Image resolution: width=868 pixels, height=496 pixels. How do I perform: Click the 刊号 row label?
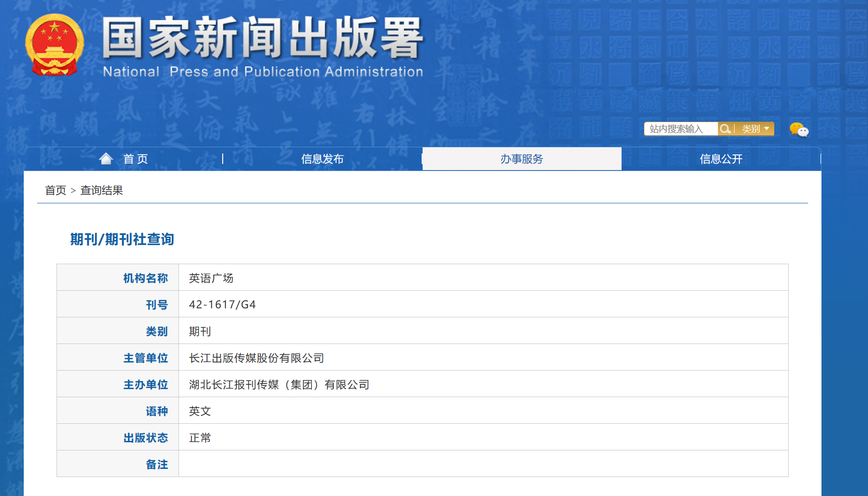click(x=157, y=305)
